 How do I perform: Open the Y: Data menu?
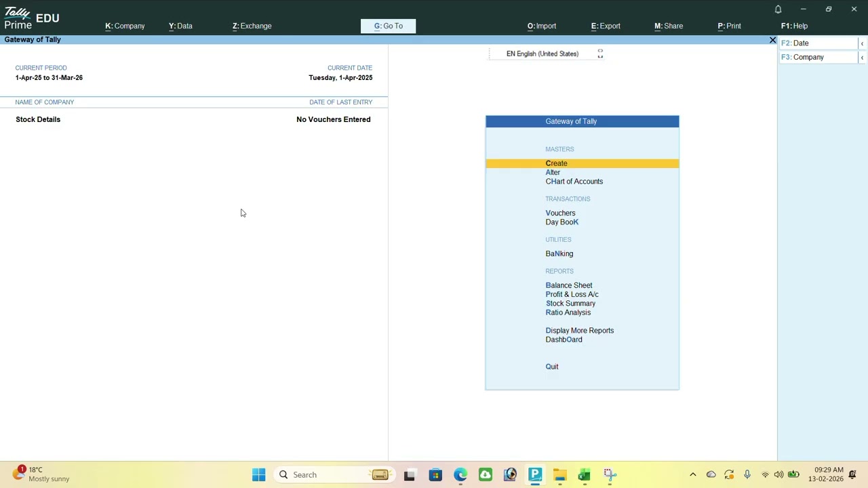[180, 26]
